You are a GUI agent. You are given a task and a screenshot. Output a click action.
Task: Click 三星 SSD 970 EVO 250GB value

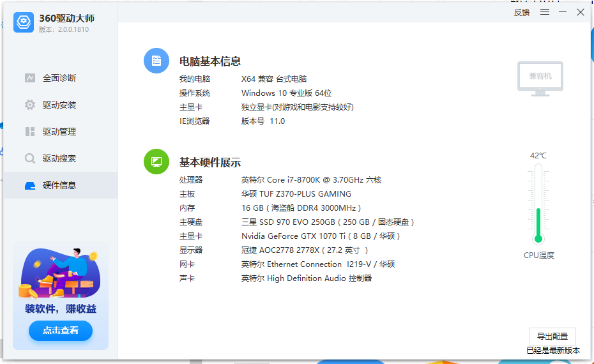click(x=328, y=222)
